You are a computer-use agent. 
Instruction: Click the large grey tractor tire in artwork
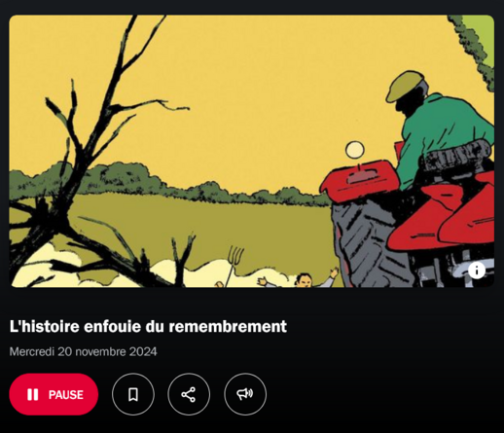368,243
